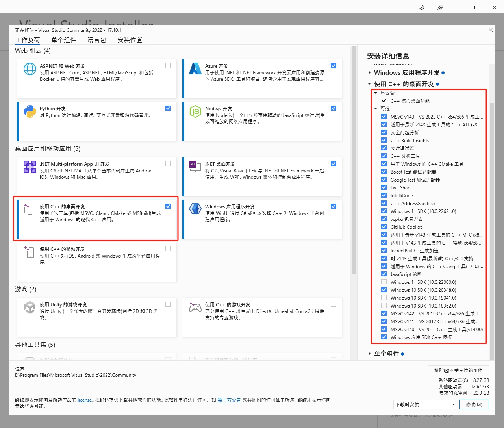Uncheck the Boost.Test 测试适配器 component
Image resolution: width=504 pixels, height=428 pixels.
coord(384,172)
